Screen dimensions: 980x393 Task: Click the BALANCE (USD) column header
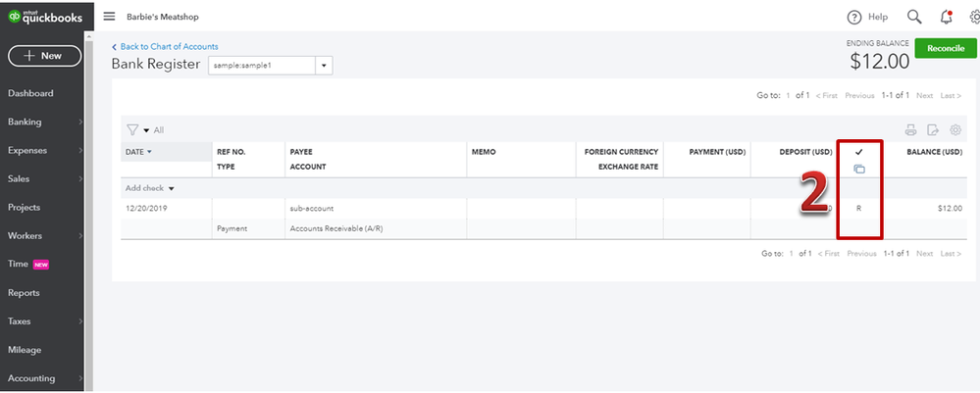(x=934, y=152)
